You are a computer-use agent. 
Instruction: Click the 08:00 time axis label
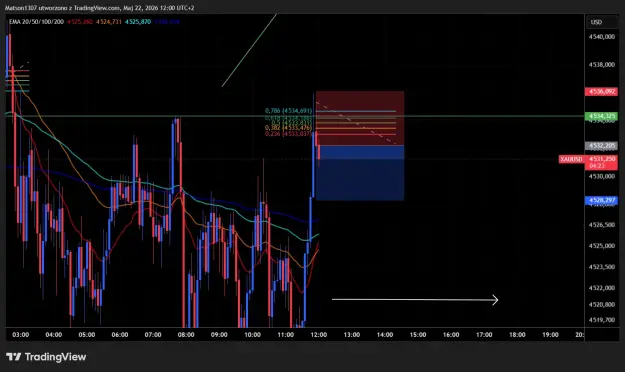click(x=186, y=335)
